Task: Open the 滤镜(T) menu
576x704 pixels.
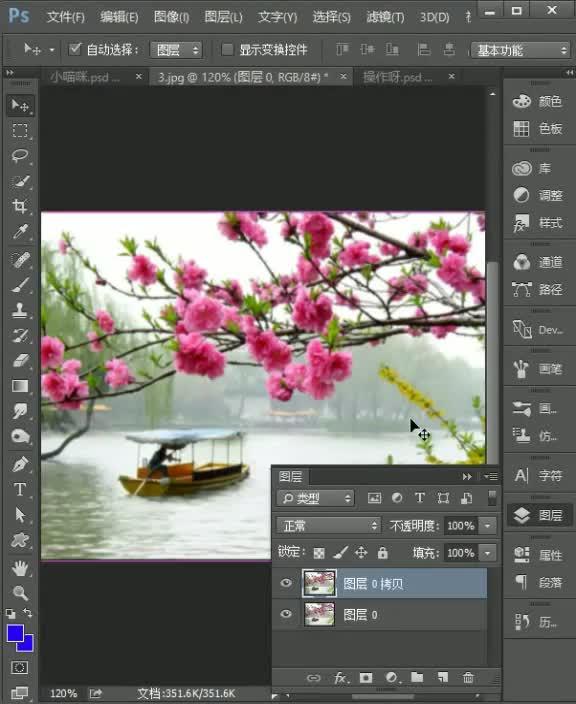Action: point(385,17)
